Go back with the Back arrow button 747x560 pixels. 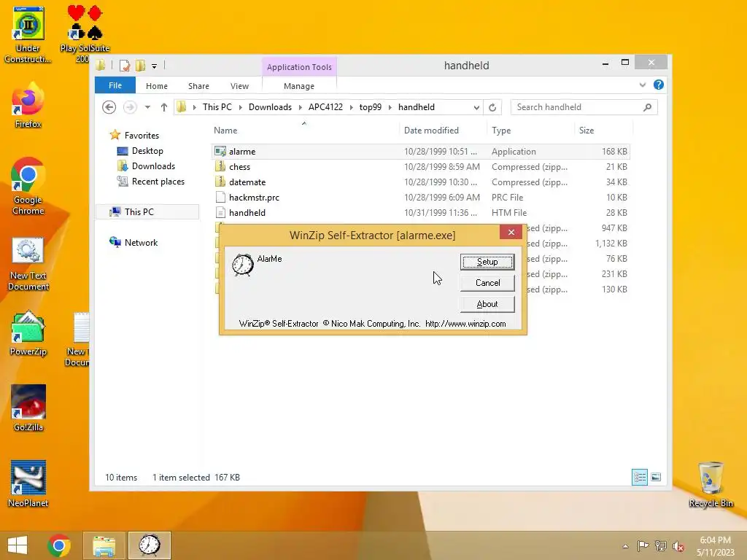[x=109, y=107]
